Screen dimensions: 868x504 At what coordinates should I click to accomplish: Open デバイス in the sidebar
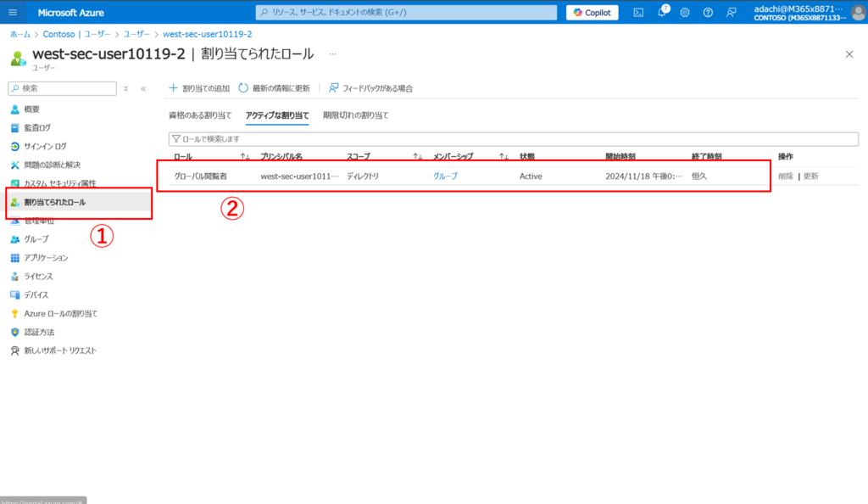click(x=36, y=295)
